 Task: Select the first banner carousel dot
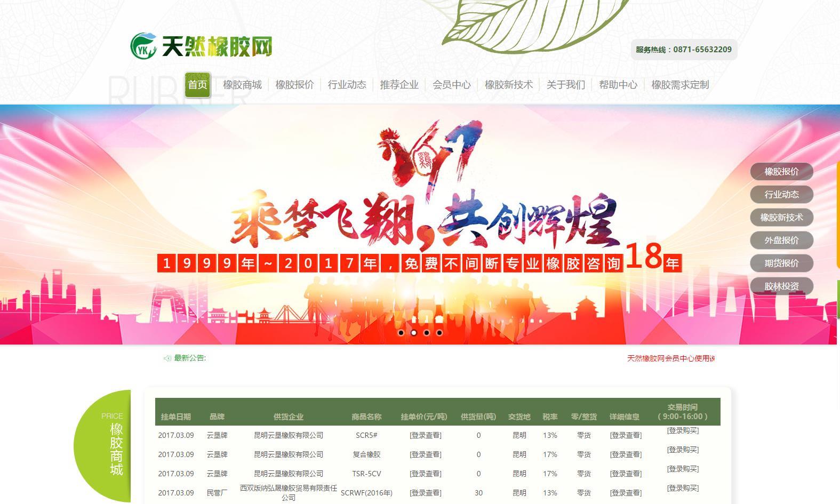[401, 333]
